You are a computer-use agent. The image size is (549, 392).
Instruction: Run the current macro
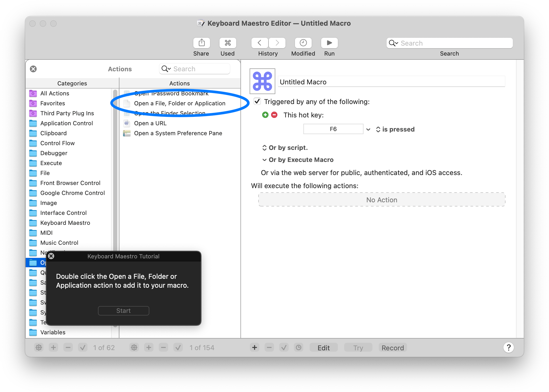point(329,43)
